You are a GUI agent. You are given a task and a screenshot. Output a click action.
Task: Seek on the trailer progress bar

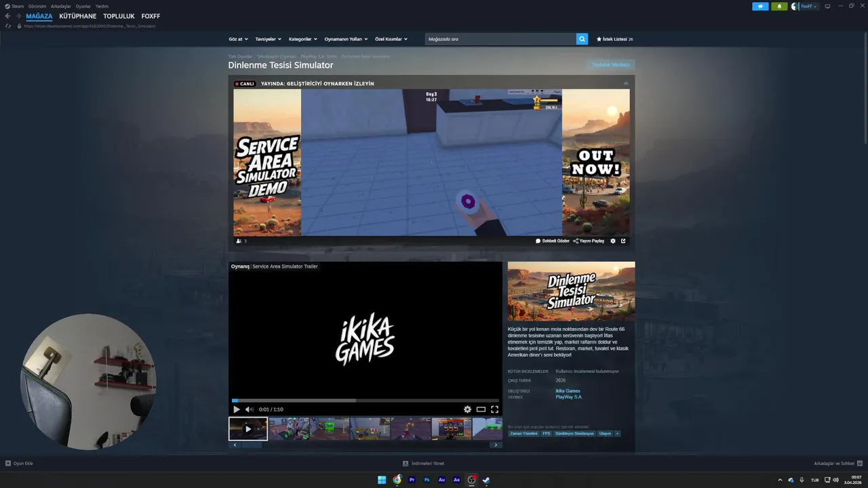pos(366,401)
